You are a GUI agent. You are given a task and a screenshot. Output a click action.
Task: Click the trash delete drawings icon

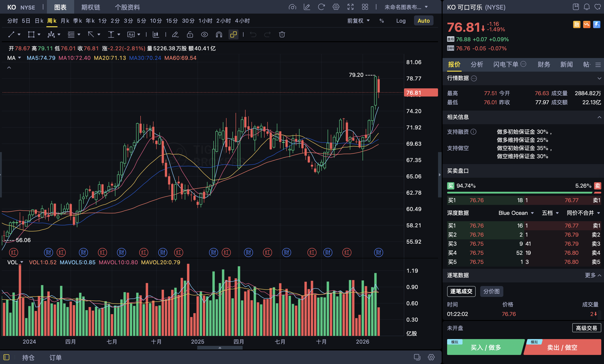(282, 34)
